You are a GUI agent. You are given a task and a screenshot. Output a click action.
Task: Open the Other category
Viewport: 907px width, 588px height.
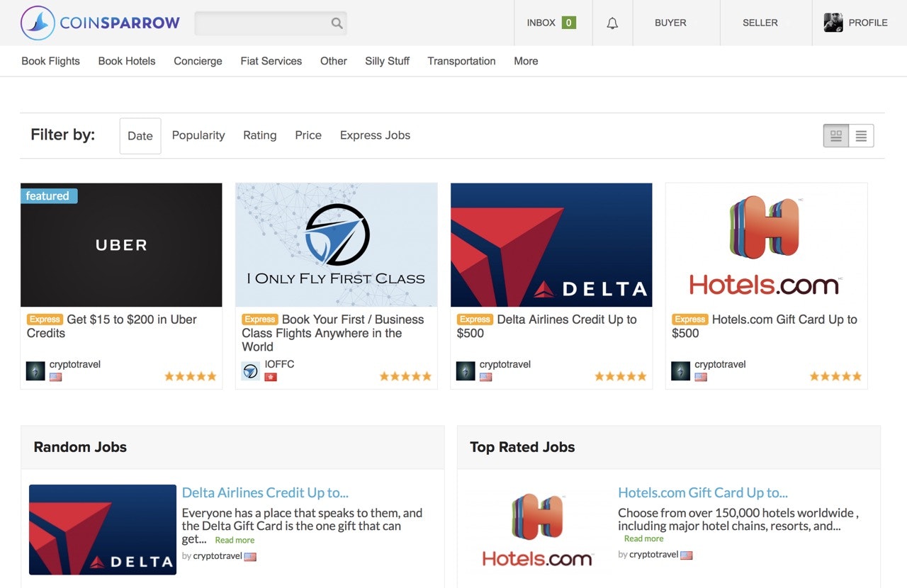[334, 61]
